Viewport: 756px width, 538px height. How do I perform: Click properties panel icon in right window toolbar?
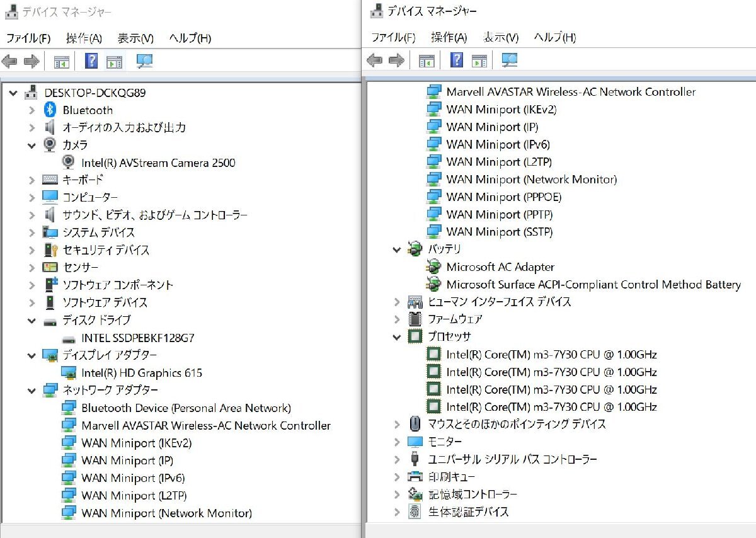point(479,61)
